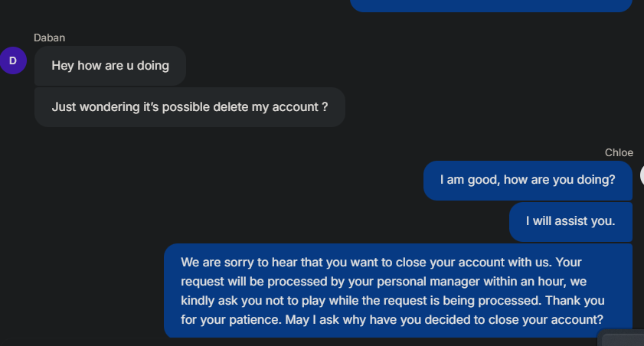Click Daban's purple "D" avatar
The image size is (644, 346).
pyautogui.click(x=13, y=60)
